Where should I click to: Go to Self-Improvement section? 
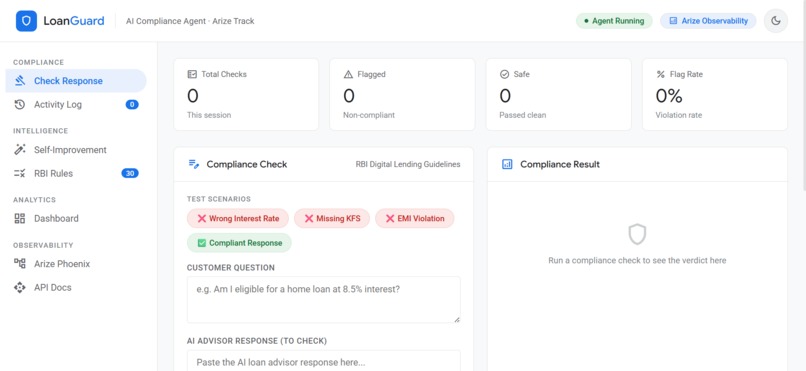(x=76, y=150)
